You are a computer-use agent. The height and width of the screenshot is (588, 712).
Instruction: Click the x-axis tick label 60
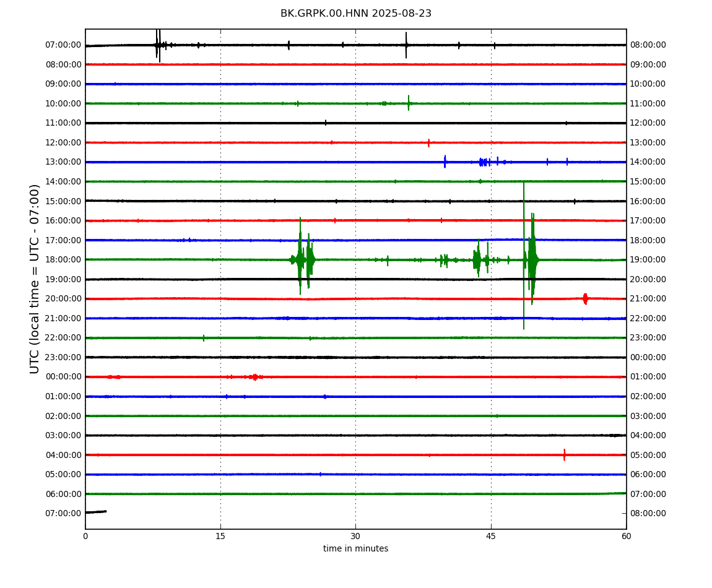[626, 536]
